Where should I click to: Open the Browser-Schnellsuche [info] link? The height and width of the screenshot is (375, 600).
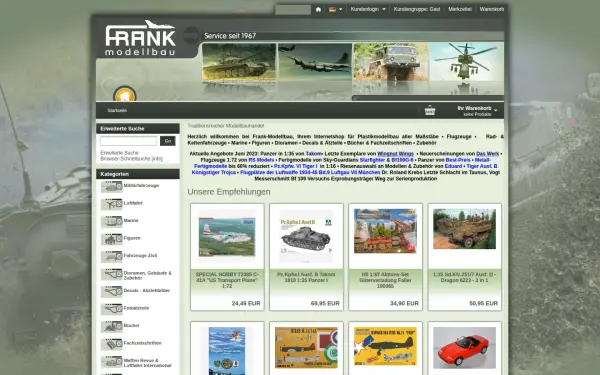point(131,158)
